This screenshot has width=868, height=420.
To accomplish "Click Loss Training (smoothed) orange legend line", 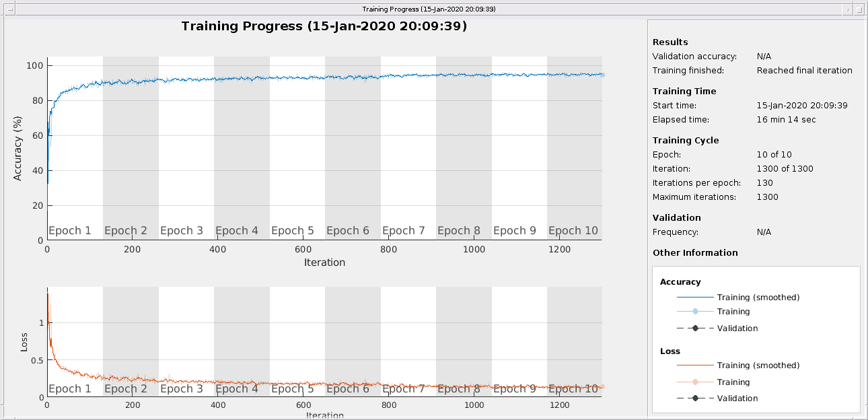I will coord(695,365).
